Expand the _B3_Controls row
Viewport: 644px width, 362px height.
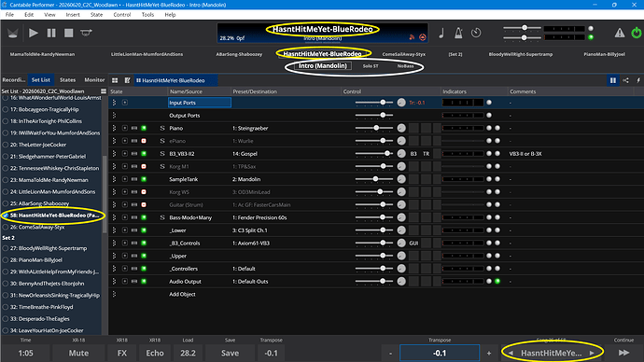(x=125, y=243)
